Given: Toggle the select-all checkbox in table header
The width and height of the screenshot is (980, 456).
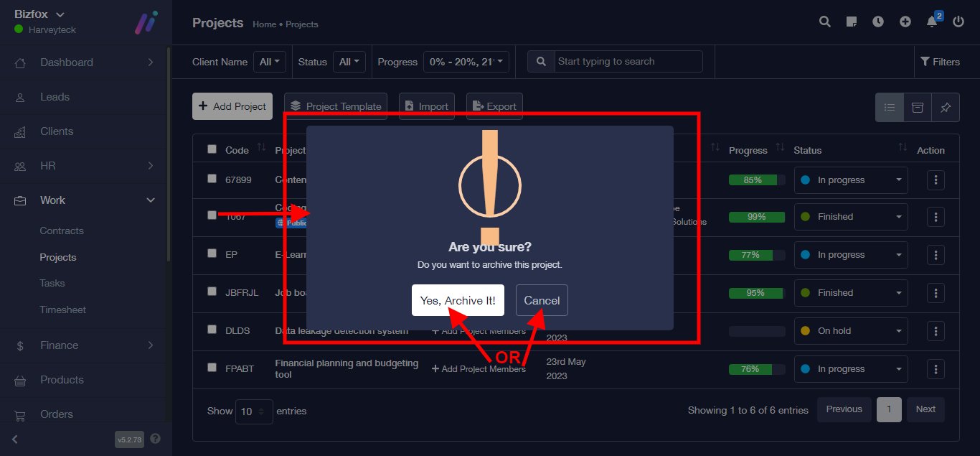Looking at the screenshot, I should click(212, 149).
